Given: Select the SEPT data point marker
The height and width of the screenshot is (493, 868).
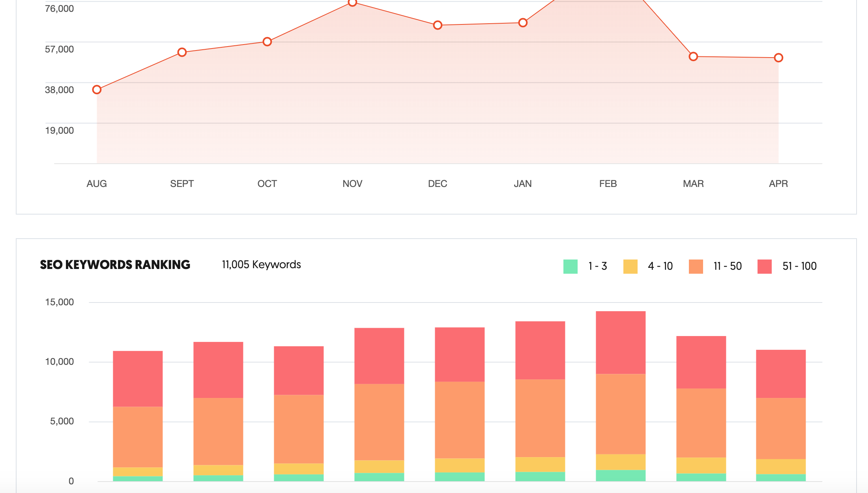Looking at the screenshot, I should (182, 52).
